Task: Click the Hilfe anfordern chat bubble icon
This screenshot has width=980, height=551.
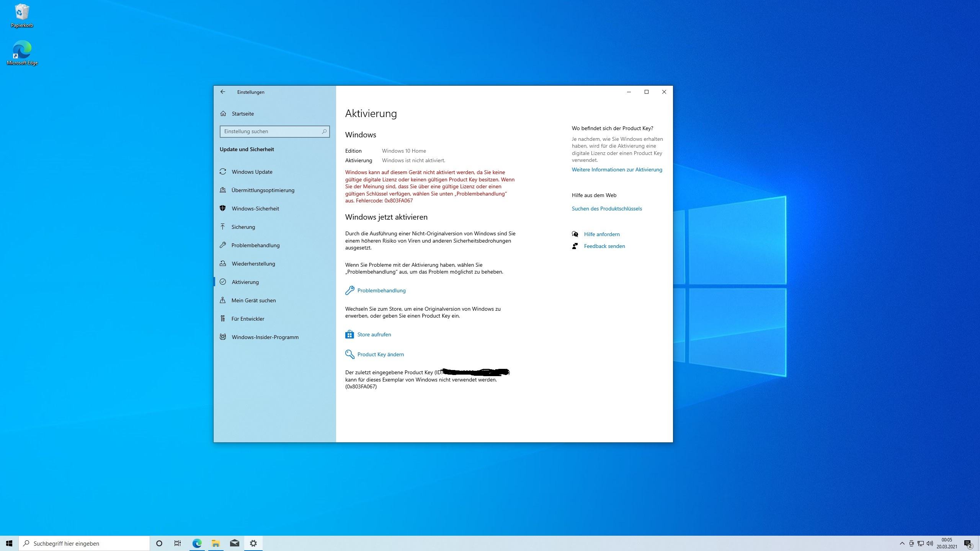Action: click(575, 234)
